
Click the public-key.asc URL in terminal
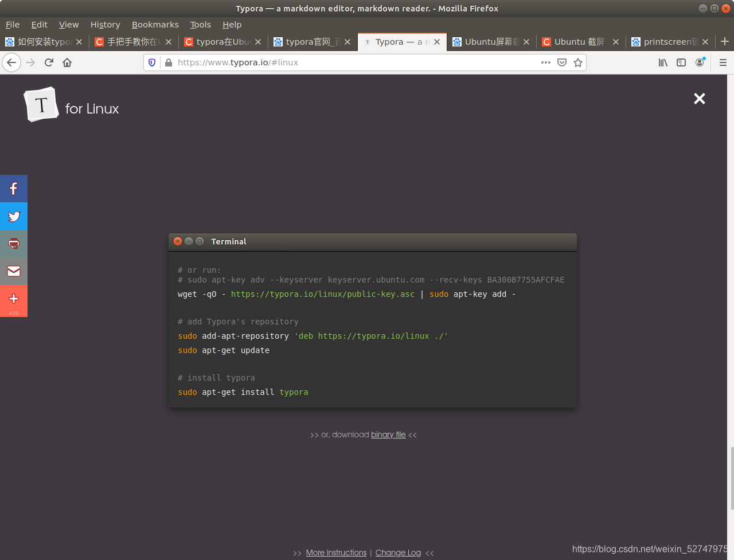click(323, 294)
